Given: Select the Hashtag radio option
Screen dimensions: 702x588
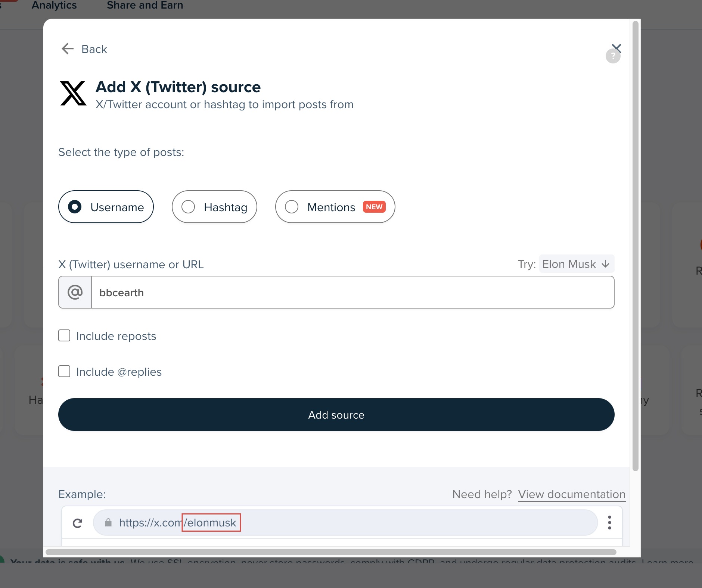Looking at the screenshot, I should (214, 207).
